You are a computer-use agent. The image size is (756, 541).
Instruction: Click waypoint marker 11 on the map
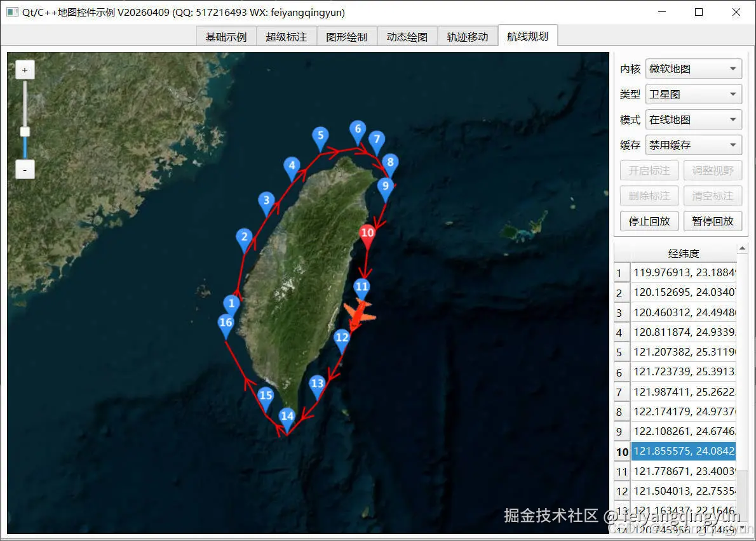[x=362, y=288]
